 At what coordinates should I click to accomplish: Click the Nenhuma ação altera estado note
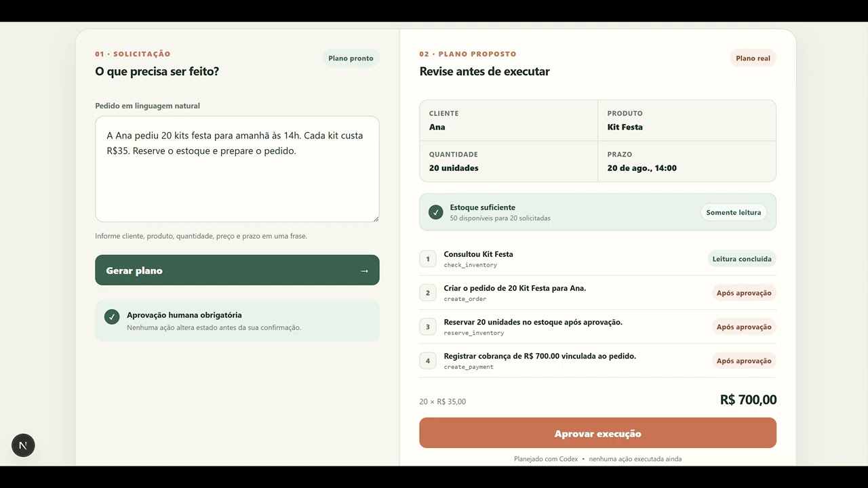[214, 327]
